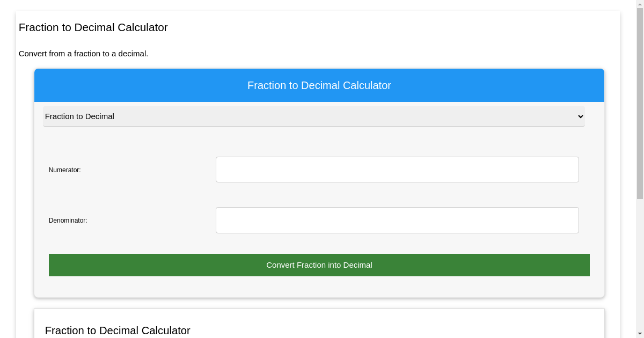Image resolution: width=644 pixels, height=338 pixels.
Task: Click the empty Numerator text box
Action: pyautogui.click(x=397, y=169)
